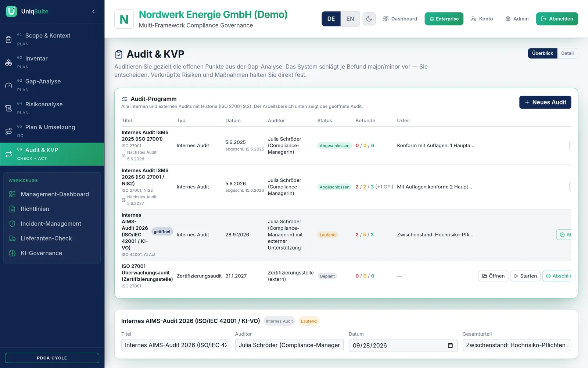588x368 pixels.
Task: Switch to the Überblick view tab
Action: pos(542,53)
